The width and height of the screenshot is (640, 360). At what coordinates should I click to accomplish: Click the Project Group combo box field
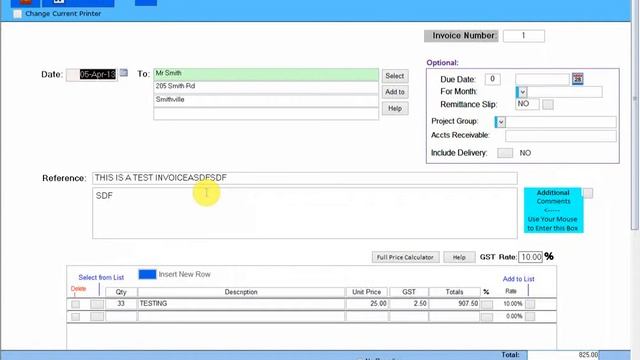(561, 122)
